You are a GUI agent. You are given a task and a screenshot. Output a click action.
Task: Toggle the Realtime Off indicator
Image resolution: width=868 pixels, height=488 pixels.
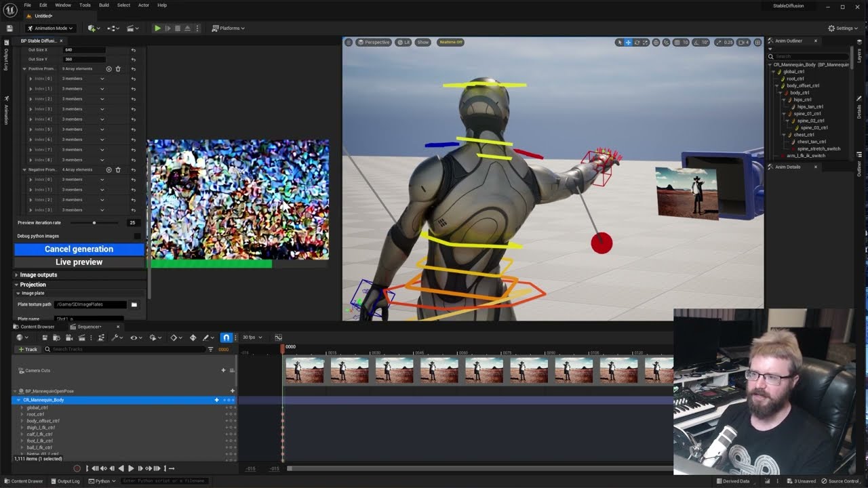[x=450, y=42]
